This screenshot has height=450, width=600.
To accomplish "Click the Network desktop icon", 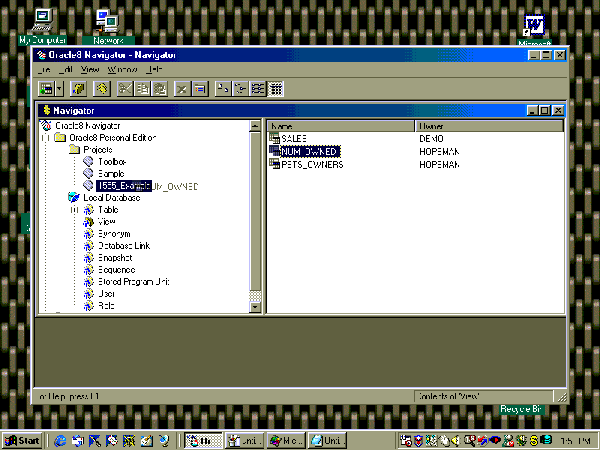I will pyautogui.click(x=108, y=27).
